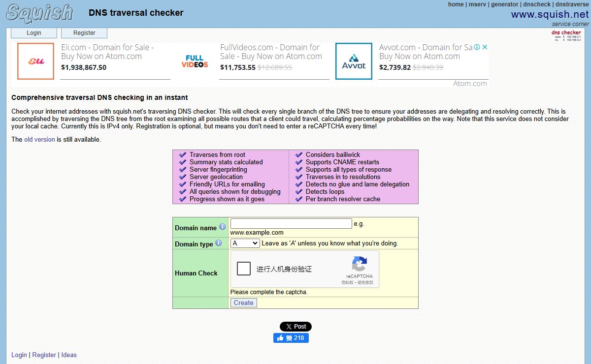591x364 pixels.
Task: Click the 'Please complete the captcha.' message
Action: coord(269,292)
